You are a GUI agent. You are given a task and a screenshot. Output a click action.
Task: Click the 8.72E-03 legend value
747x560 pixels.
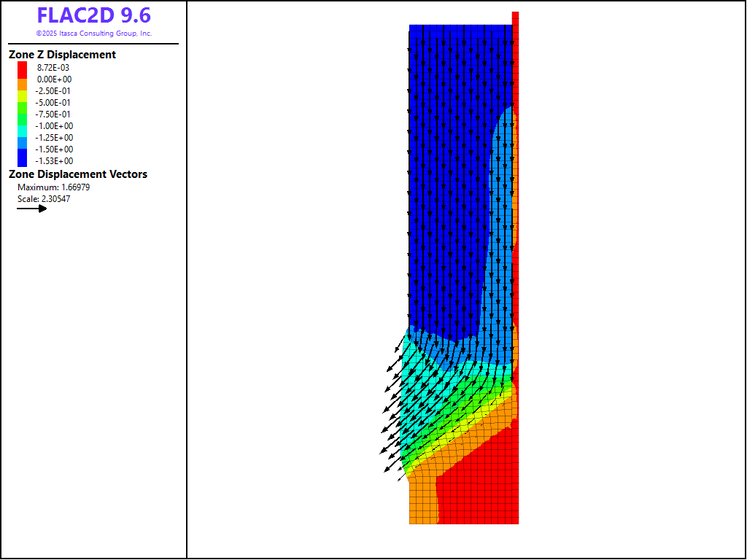54,68
